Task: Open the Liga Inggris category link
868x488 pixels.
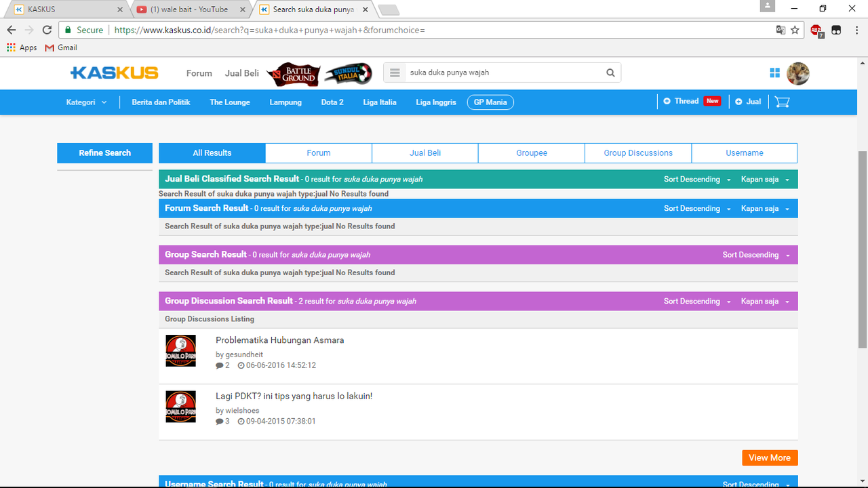Action: click(x=436, y=102)
